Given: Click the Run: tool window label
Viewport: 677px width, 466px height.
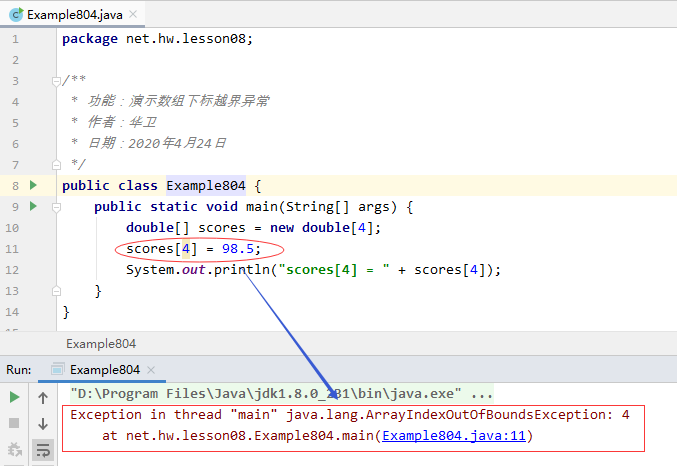Looking at the screenshot, I should click(x=19, y=370).
